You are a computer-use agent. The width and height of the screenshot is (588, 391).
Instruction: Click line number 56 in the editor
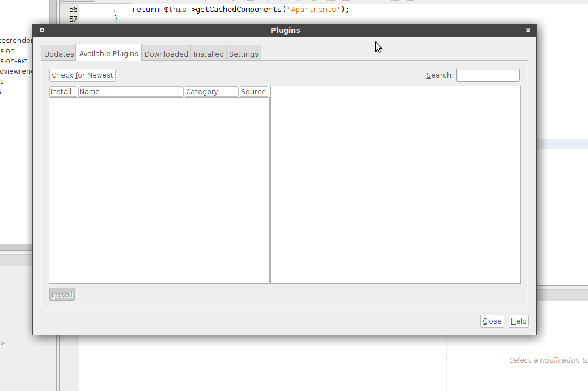(71, 9)
